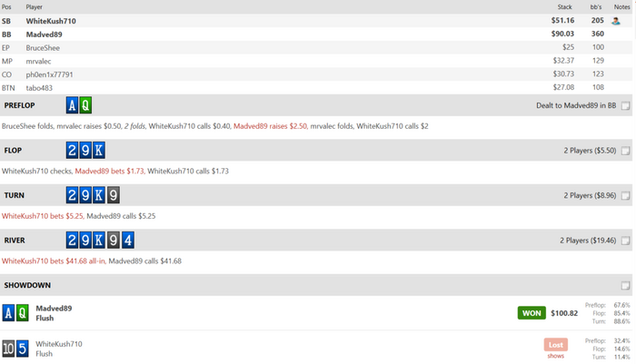The image size is (636, 364).
Task: Select the BruceShee player row
Action: pos(316,47)
